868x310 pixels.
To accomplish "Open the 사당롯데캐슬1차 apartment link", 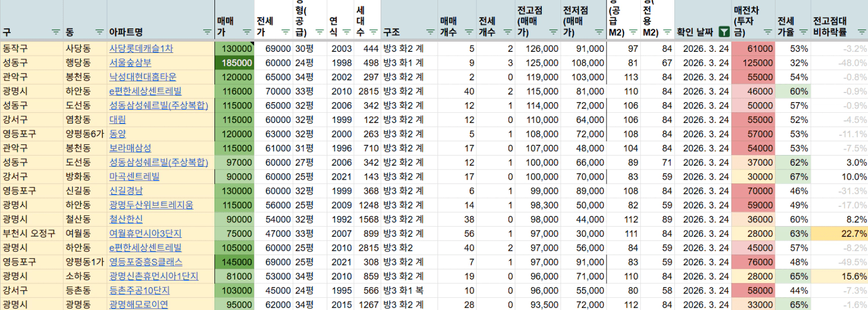I will tap(141, 49).
